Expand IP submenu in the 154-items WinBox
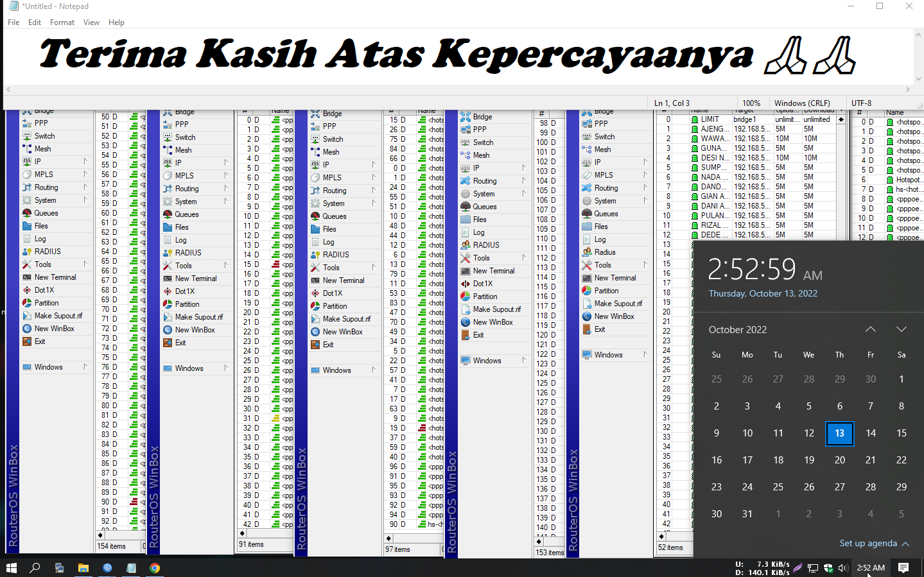The width and height of the screenshot is (924, 577). pyautogui.click(x=85, y=161)
